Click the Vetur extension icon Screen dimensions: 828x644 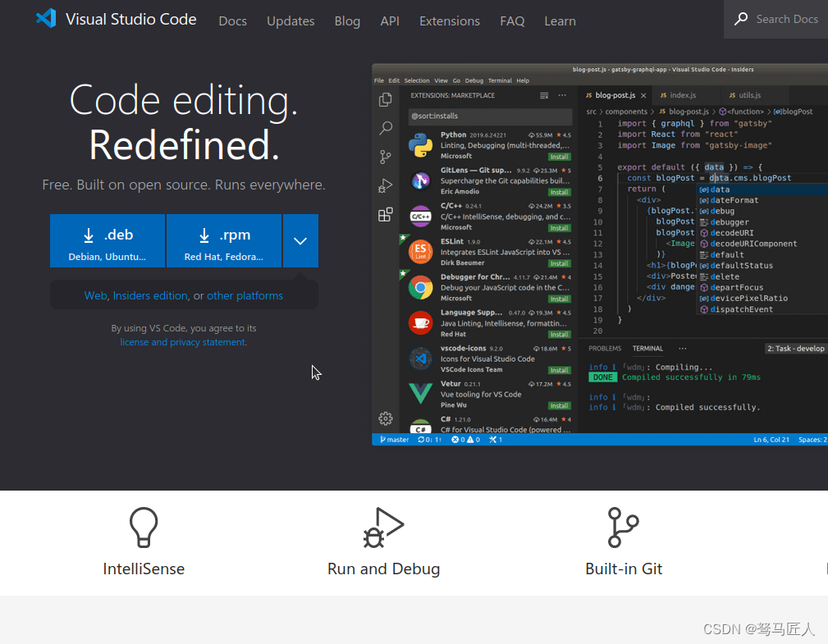pyautogui.click(x=420, y=394)
